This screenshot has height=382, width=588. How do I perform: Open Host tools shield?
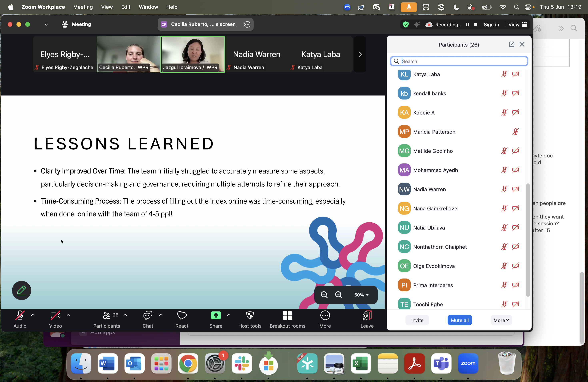click(250, 319)
